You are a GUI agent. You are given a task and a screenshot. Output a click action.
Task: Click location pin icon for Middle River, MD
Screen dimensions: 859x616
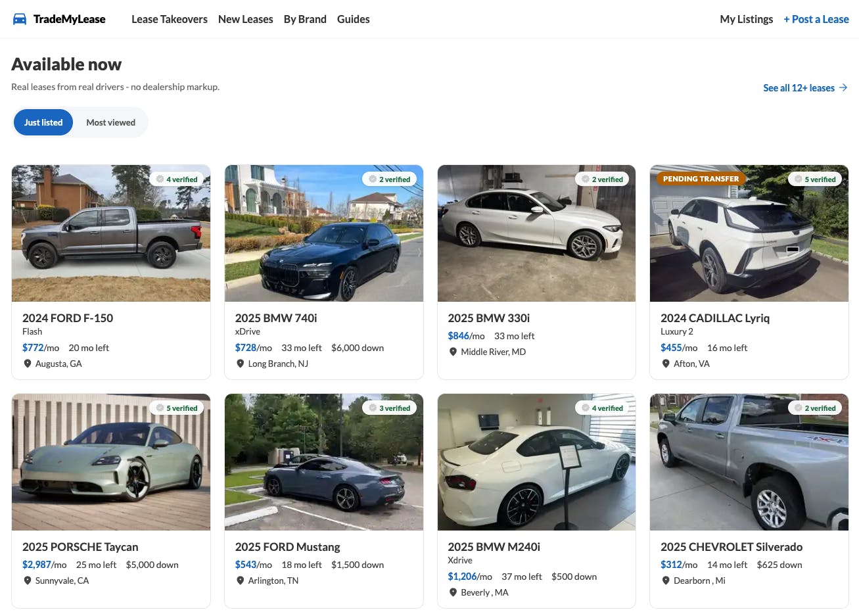coord(453,352)
